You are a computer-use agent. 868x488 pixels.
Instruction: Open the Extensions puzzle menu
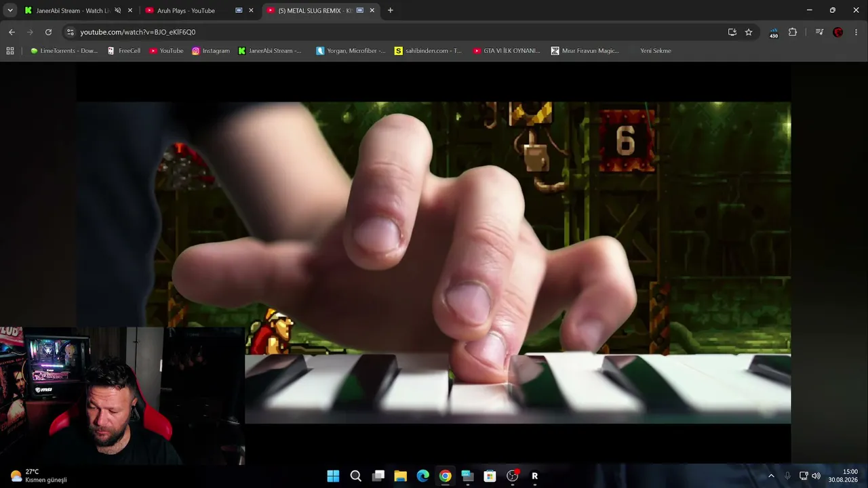click(792, 32)
